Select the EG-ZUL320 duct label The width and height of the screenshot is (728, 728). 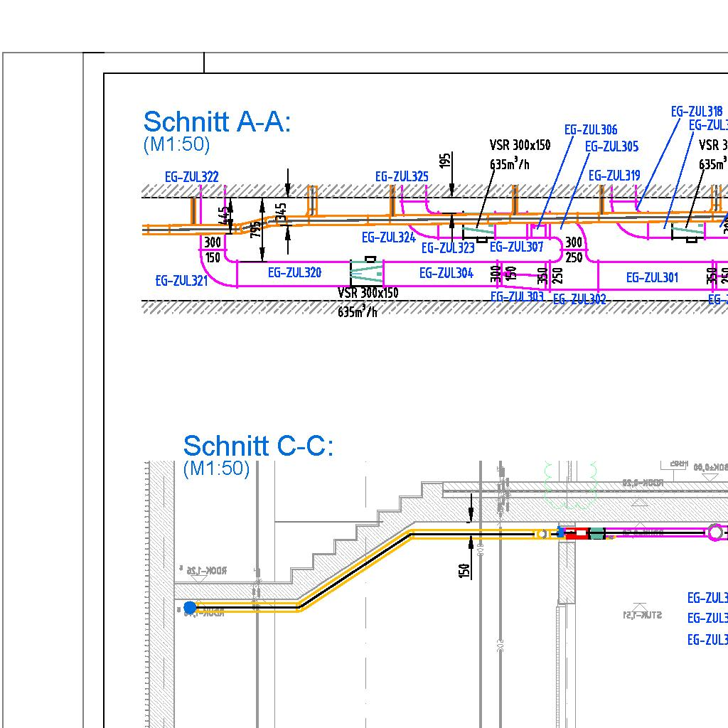click(294, 272)
